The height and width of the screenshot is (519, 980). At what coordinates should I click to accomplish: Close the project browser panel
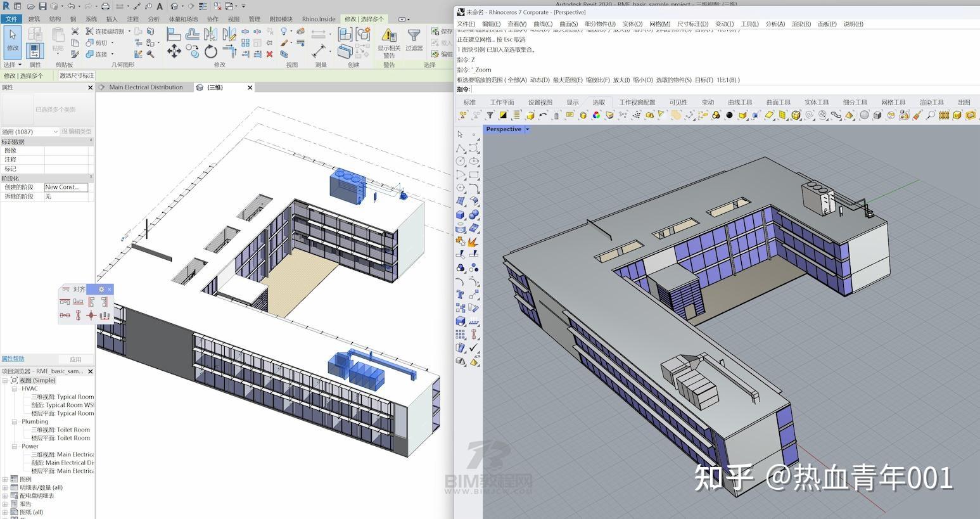coord(90,371)
